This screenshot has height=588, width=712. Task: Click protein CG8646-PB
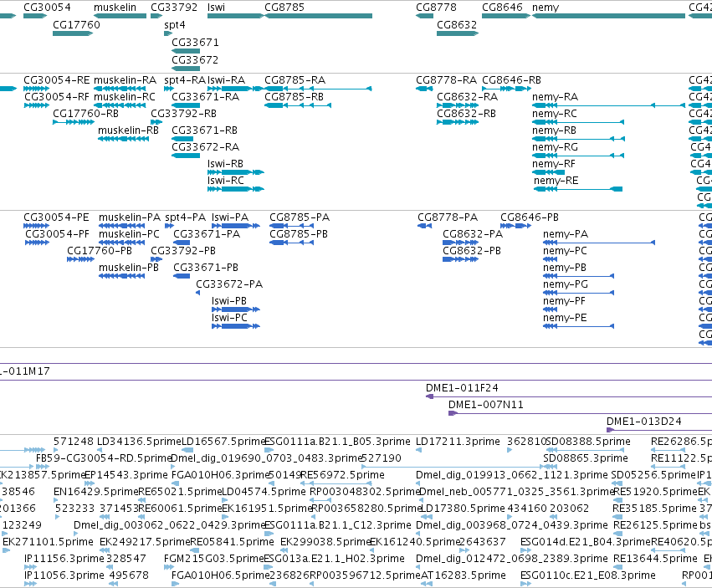pos(516,226)
